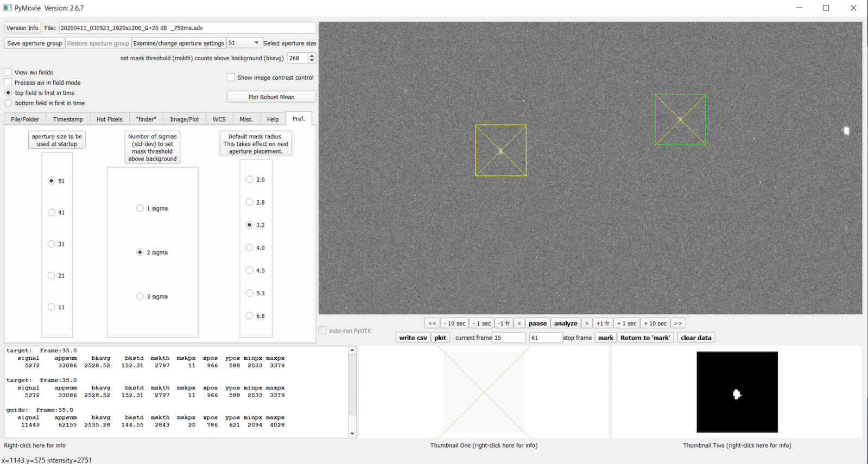This screenshot has height=464, width=868.
Task: Open the Hot Pixels tab
Action: [x=110, y=119]
